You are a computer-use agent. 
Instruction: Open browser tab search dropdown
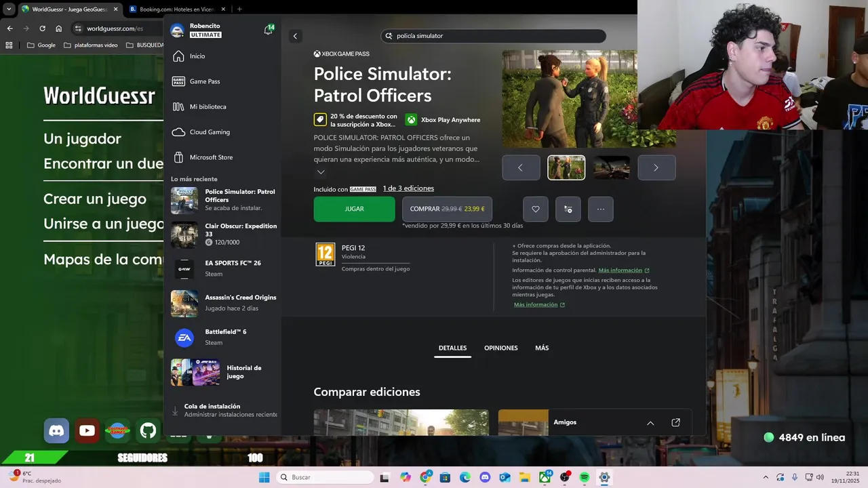(9, 9)
